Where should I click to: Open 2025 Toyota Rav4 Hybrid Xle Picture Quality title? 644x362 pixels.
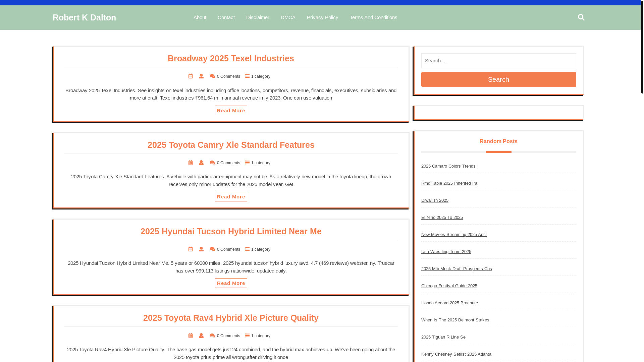coord(231,318)
